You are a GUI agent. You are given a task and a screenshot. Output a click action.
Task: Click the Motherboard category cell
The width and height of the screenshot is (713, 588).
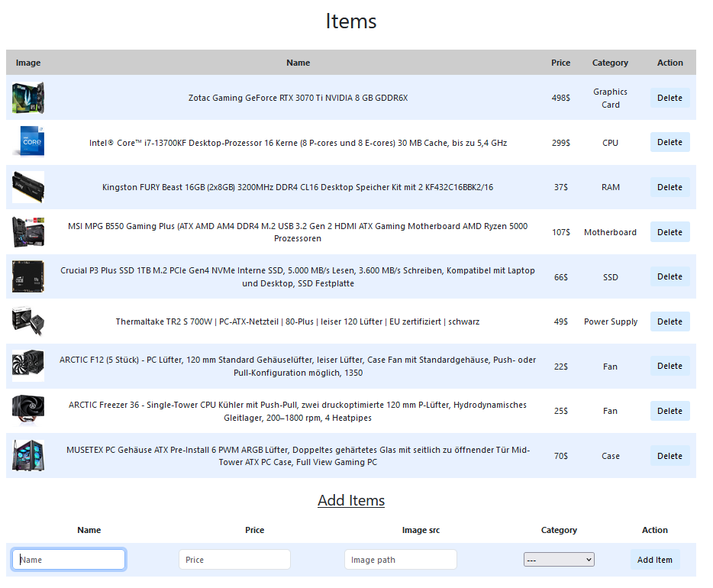click(x=610, y=232)
